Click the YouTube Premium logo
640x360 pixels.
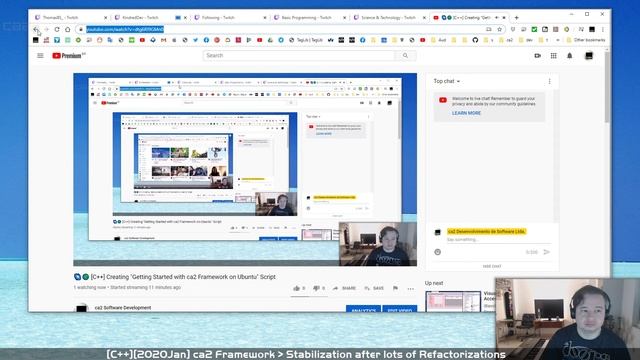click(x=69, y=56)
